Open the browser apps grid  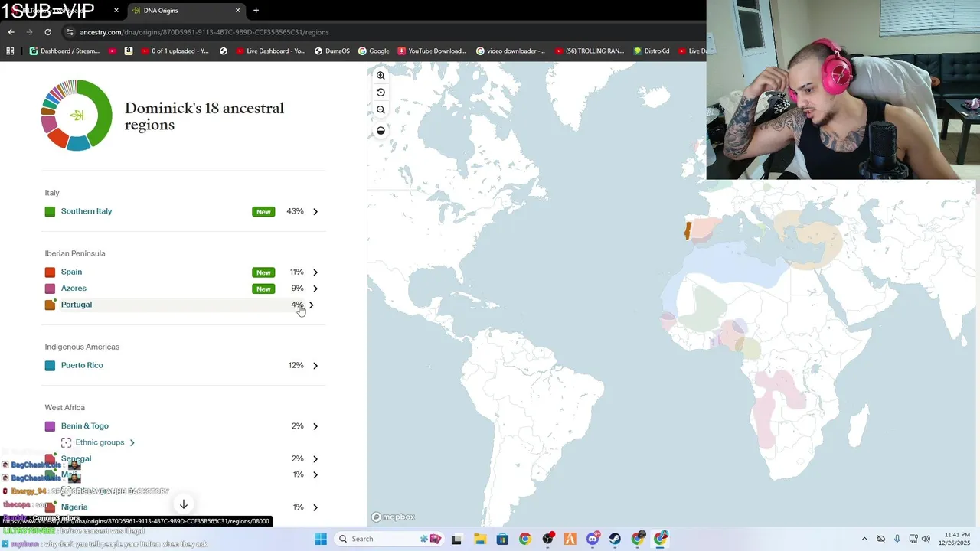coord(10,51)
